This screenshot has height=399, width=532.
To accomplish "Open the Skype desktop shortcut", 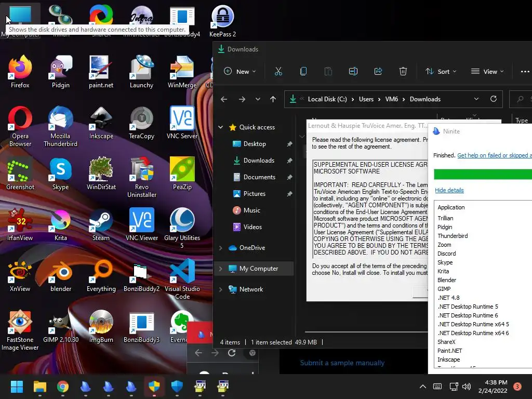I will (x=61, y=174).
